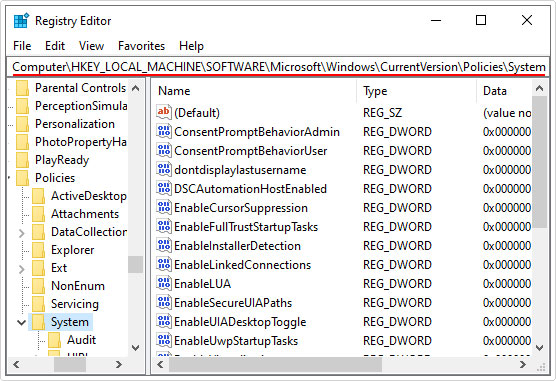Viewport: 556px width, 381px height.
Task: Click the DWORD icon beside DSCAutomationHostEnabled
Action: [x=163, y=188]
